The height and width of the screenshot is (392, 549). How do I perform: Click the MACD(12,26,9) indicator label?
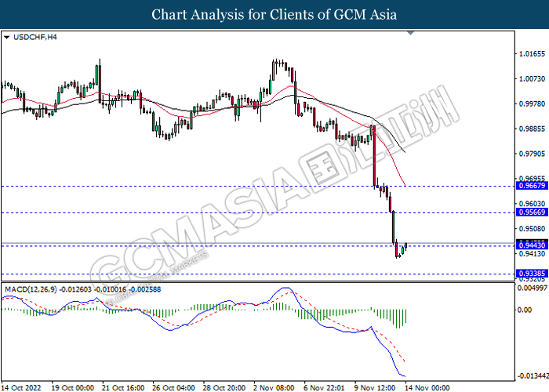pyautogui.click(x=82, y=289)
